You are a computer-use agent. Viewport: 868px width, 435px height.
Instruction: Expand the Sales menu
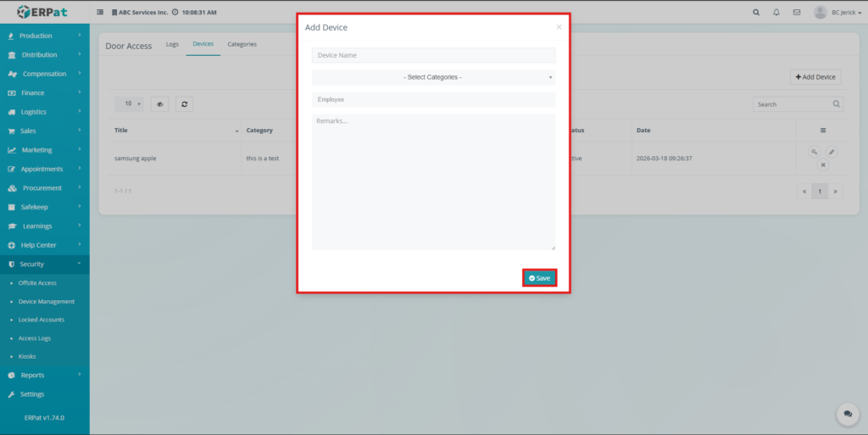click(x=44, y=131)
